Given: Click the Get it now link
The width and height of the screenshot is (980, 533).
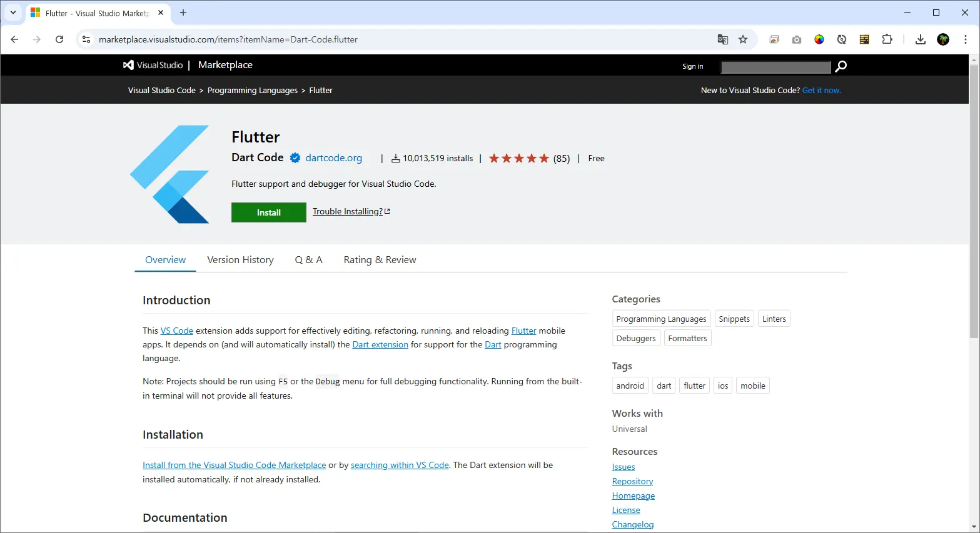Looking at the screenshot, I should coord(822,91).
